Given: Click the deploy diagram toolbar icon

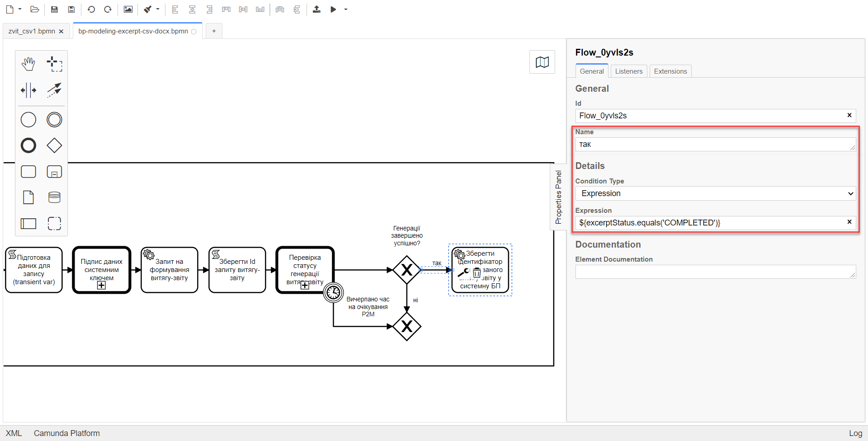Looking at the screenshot, I should tap(316, 9).
